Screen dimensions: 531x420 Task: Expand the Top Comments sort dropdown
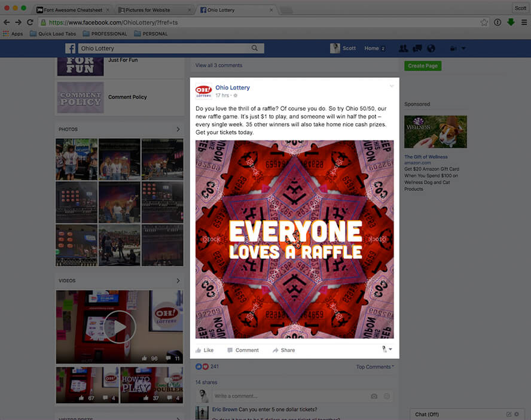375,367
